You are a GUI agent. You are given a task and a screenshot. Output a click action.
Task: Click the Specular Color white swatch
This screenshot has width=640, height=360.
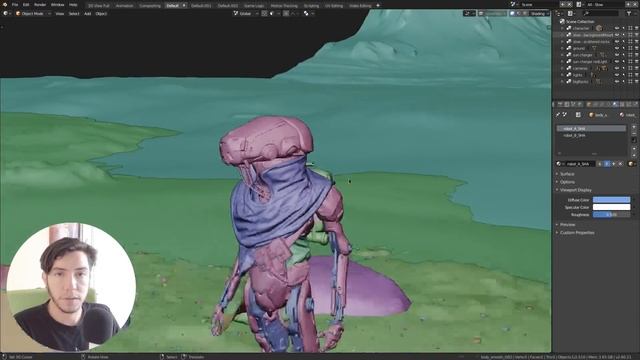coord(611,207)
